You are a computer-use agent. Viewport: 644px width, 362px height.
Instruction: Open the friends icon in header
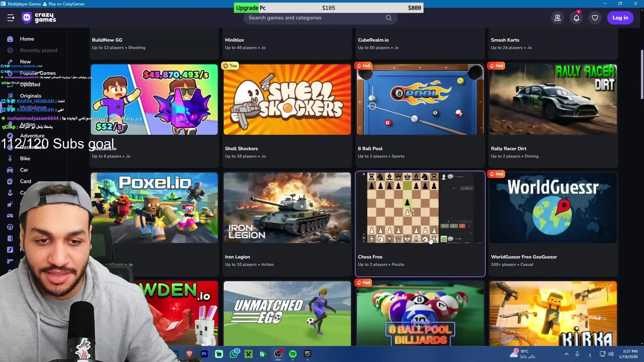point(557,18)
